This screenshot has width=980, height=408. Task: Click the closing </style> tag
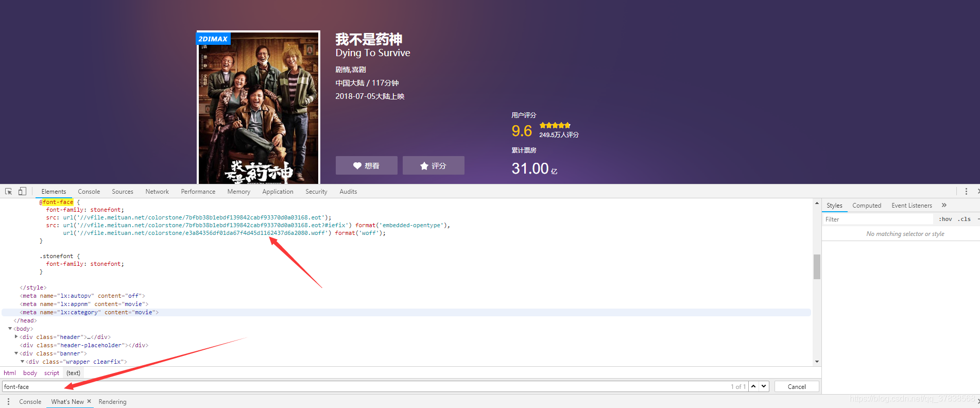pos(33,287)
